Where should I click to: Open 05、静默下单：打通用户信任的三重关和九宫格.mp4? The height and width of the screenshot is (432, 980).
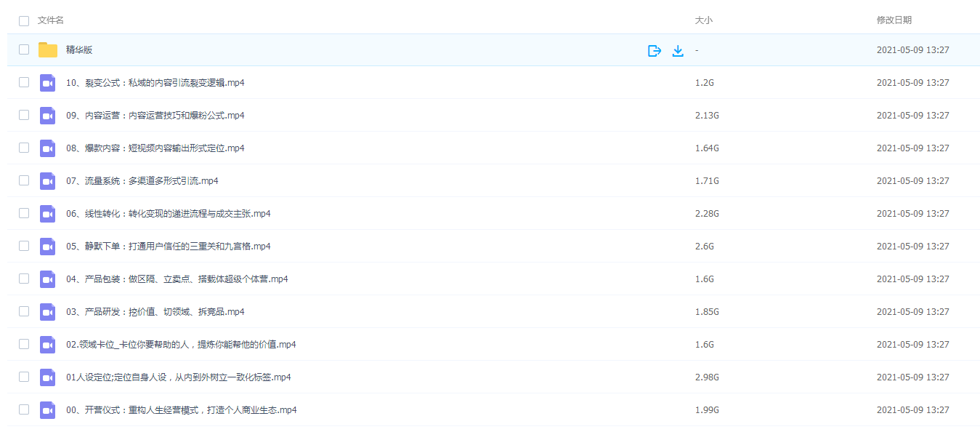point(169,247)
